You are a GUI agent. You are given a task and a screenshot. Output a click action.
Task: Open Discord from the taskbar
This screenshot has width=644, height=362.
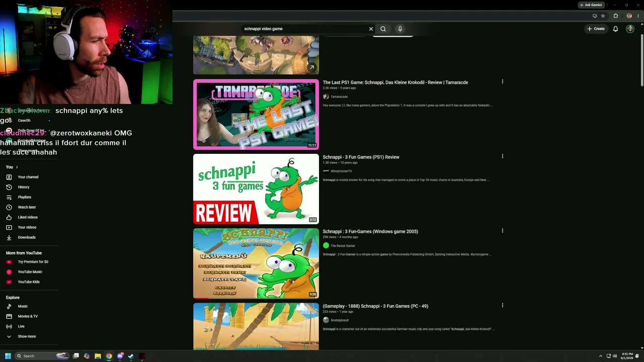coord(120,356)
